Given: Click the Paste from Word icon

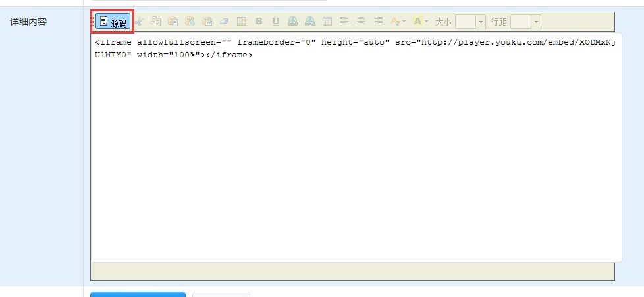Looking at the screenshot, I should tap(207, 21).
